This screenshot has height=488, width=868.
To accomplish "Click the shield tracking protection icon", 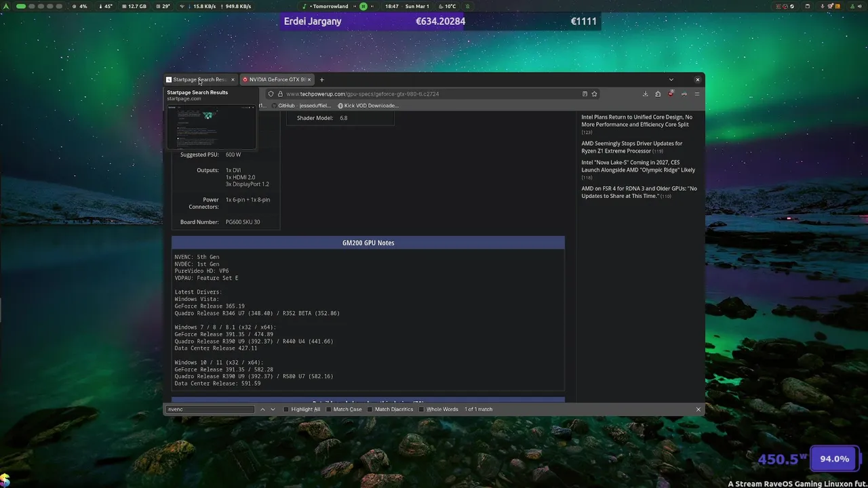I will point(271,94).
